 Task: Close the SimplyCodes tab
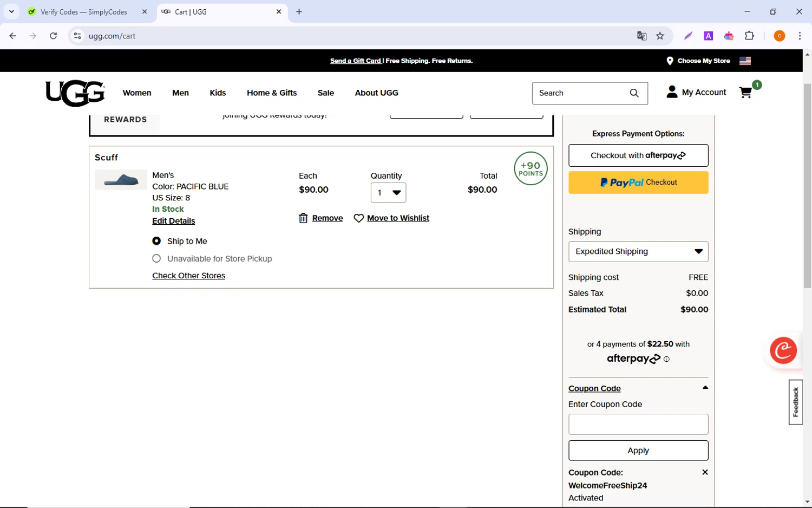145,11
